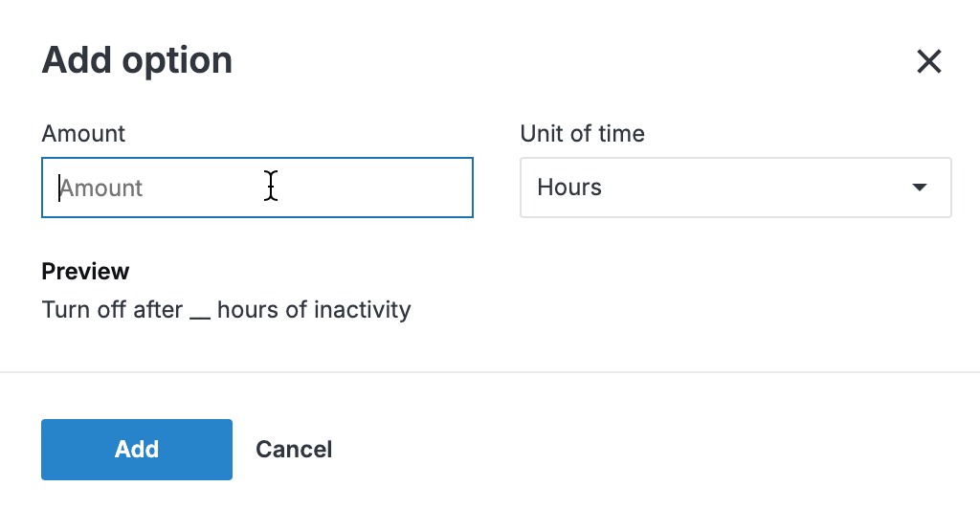Select the selected Hours value text
980x509 pixels.
(x=569, y=188)
